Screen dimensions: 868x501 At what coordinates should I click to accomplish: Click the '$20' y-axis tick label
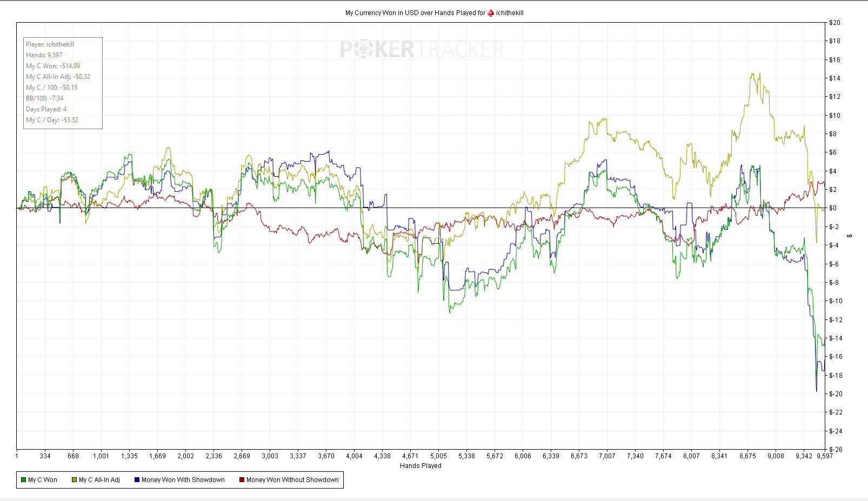point(834,23)
